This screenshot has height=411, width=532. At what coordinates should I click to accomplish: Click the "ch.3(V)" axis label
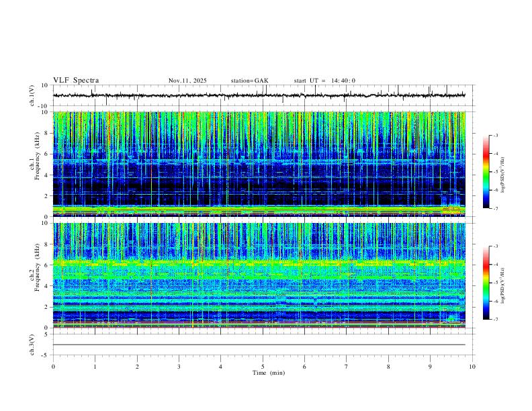coord(32,345)
